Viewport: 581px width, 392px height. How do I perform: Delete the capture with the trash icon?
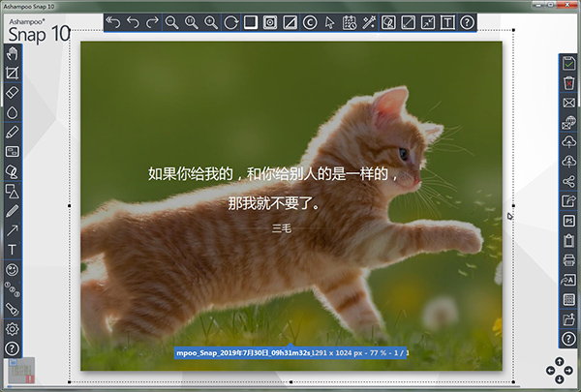(568, 83)
